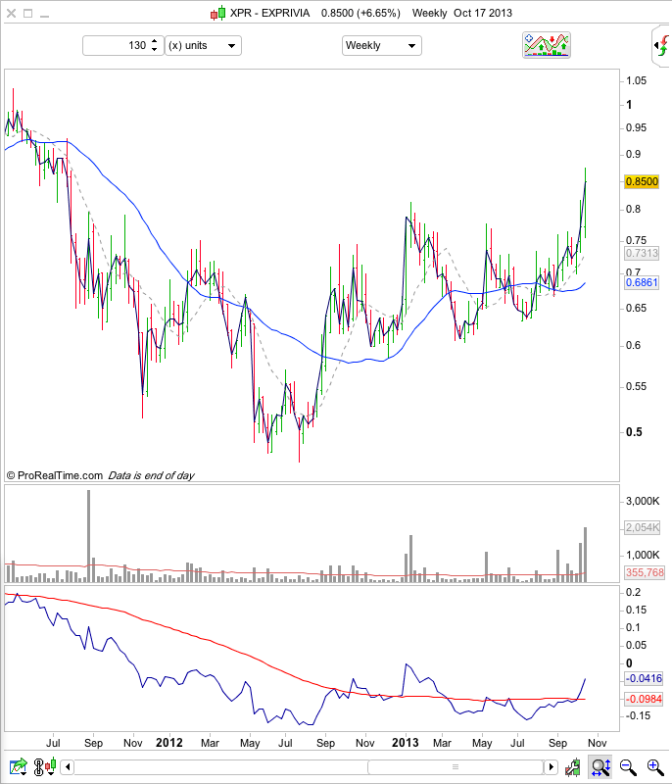Viewport: 672px width, 784px height.
Task: Zoom out with the minus magnifier
Action: click(628, 767)
